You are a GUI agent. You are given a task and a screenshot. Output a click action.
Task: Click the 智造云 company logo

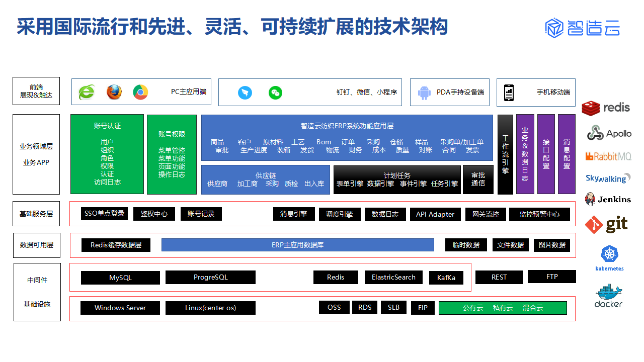click(x=583, y=28)
